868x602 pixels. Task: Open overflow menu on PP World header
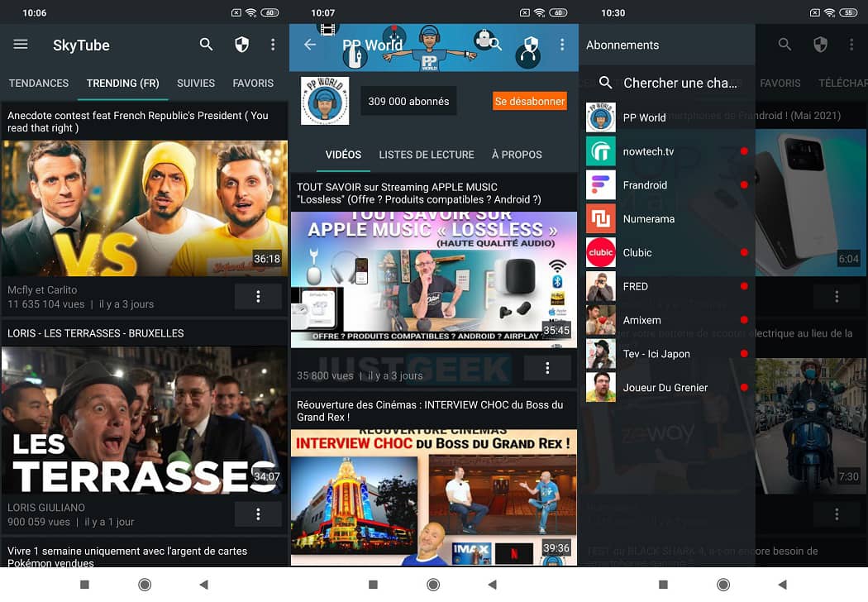562,45
